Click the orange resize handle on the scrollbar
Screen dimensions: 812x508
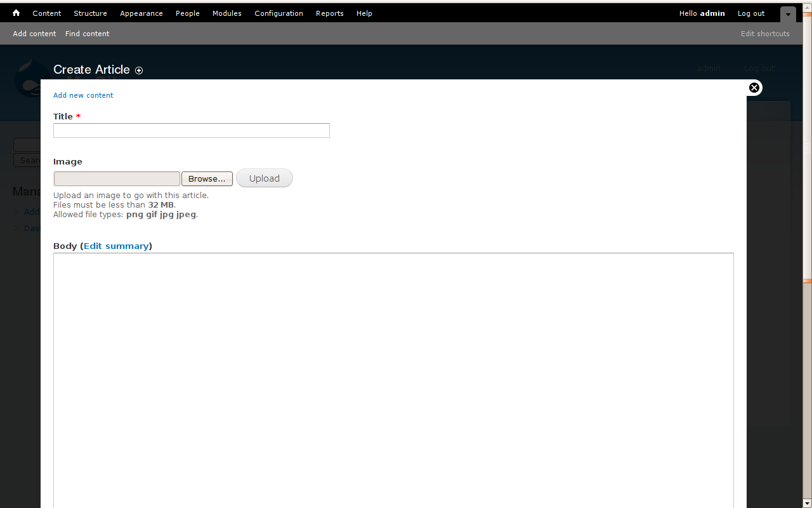[x=806, y=280]
